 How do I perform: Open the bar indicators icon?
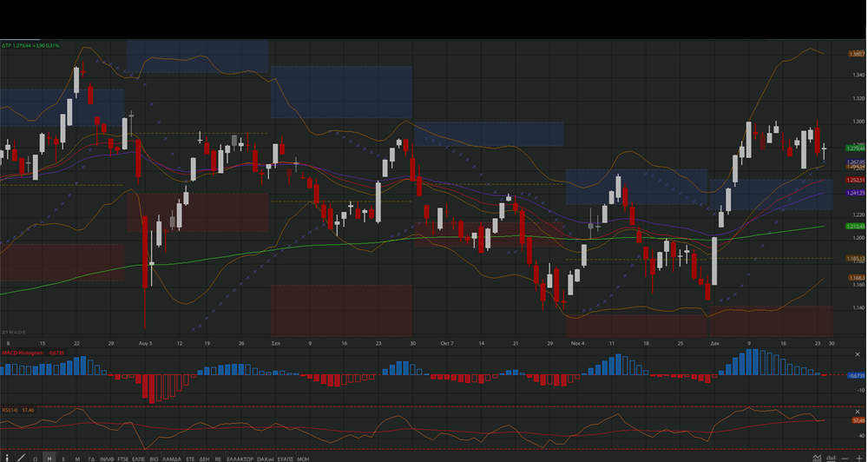[831, 458]
